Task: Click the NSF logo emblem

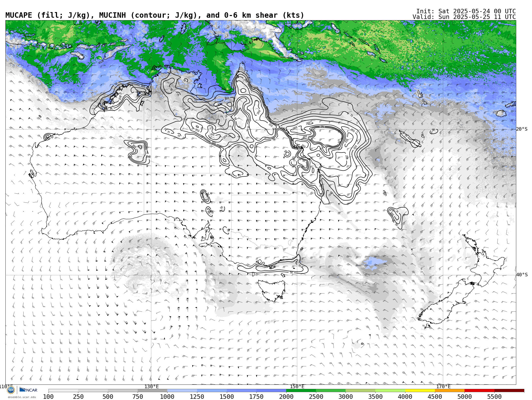Action: 11,390
